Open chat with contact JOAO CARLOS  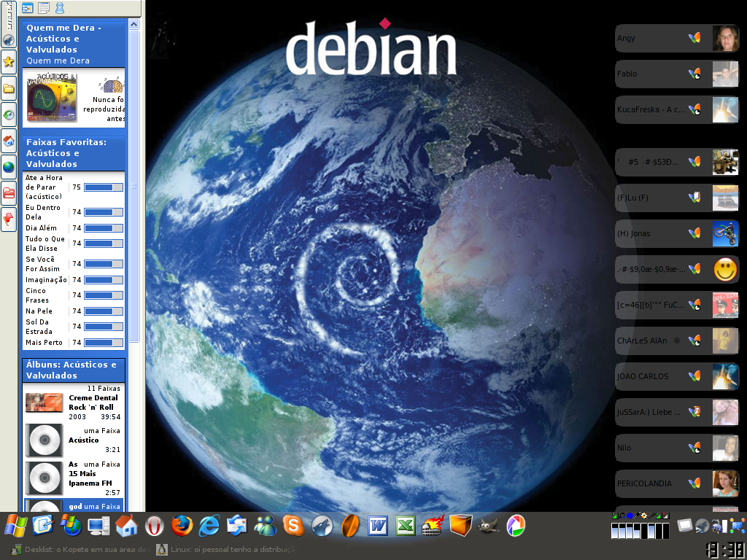[x=677, y=376]
